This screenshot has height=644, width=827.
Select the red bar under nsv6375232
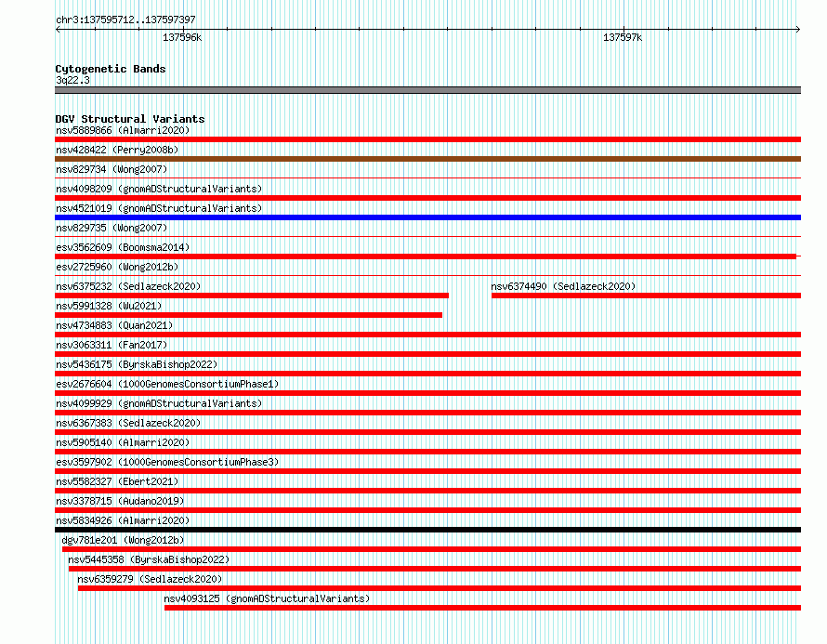252,296
